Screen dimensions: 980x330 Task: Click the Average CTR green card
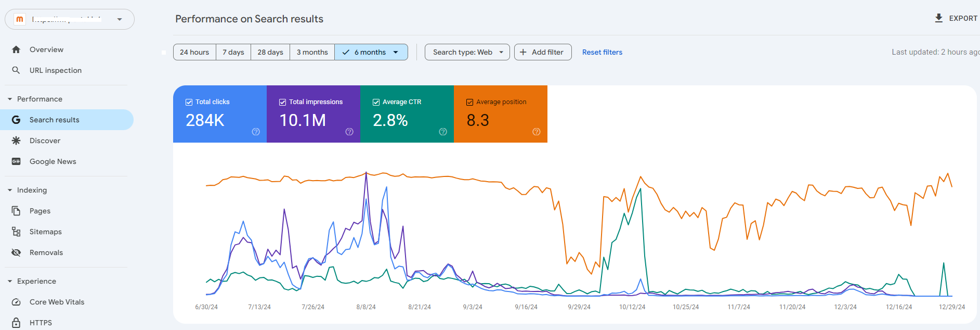point(407,114)
